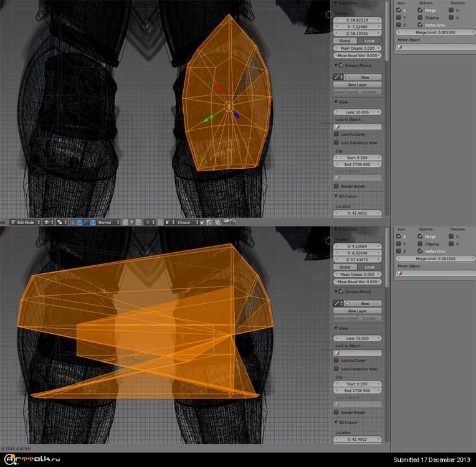Screen dimensions: 476x467
Task: Select the translate manipulator arrow icon
Action: [79, 222]
